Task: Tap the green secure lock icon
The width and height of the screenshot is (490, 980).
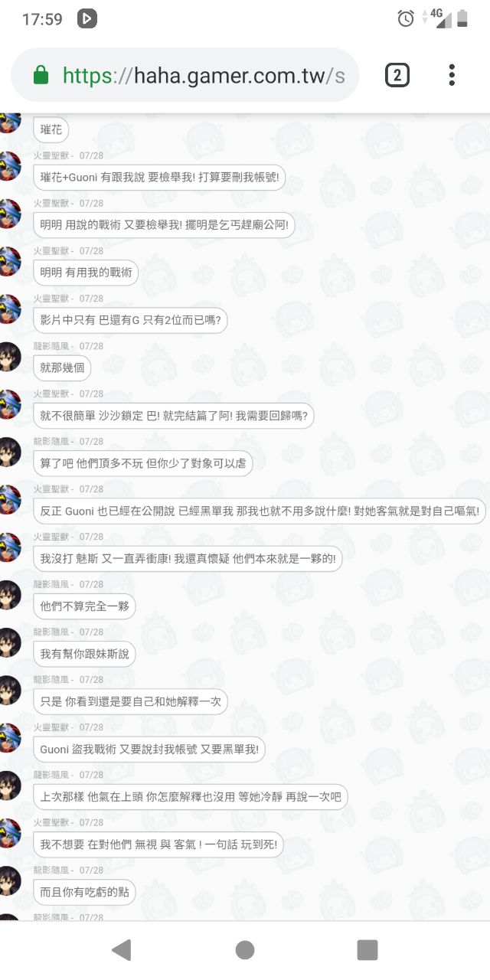Action: 41,75
